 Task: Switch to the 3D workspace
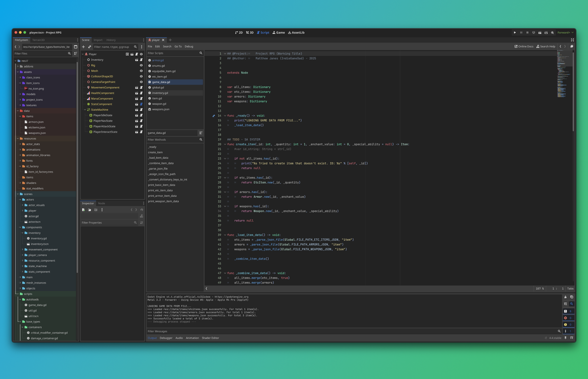click(250, 32)
